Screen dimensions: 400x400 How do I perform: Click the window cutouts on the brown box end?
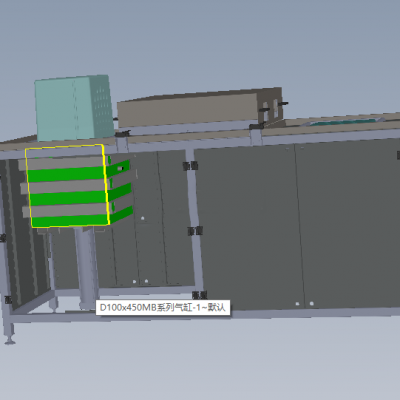tap(271, 109)
